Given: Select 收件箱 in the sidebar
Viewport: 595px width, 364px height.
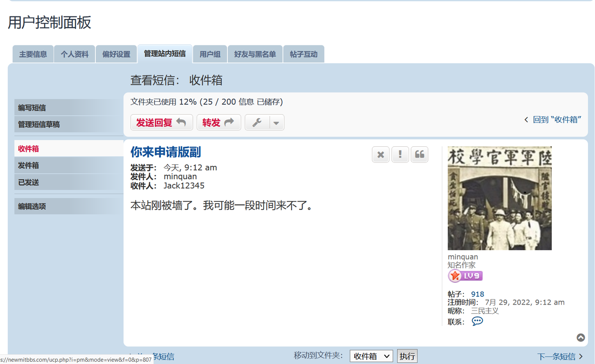Looking at the screenshot, I should 69,149.
